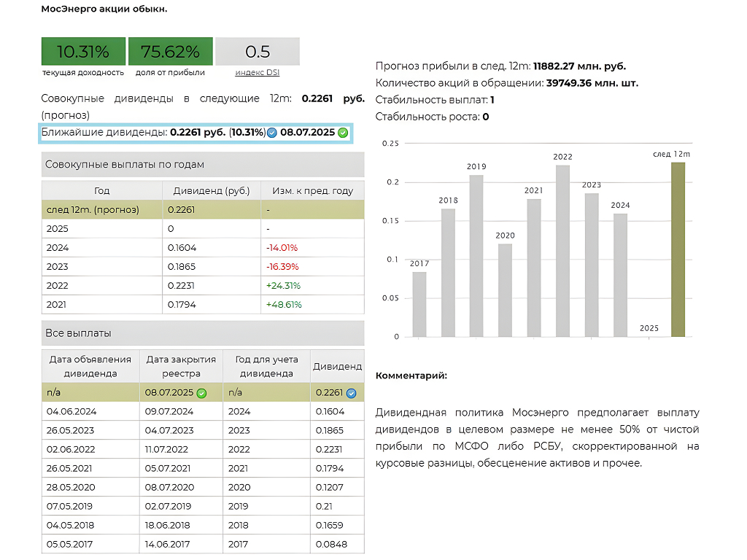
Task: Click green check icon in Дата закрытия реестра column
Action: pos(202,393)
